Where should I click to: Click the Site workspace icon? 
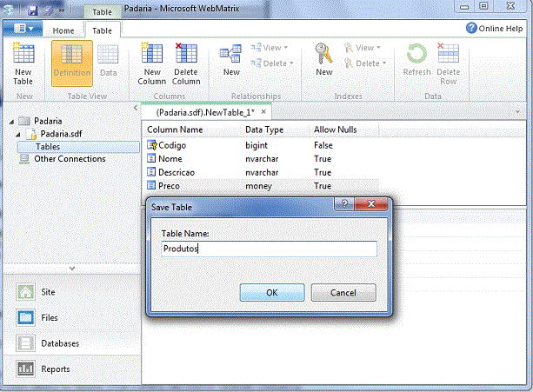point(25,292)
